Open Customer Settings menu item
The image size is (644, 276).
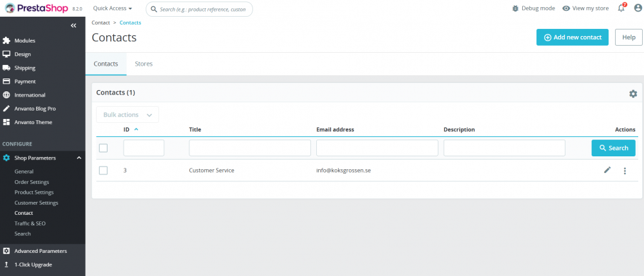[36, 203]
